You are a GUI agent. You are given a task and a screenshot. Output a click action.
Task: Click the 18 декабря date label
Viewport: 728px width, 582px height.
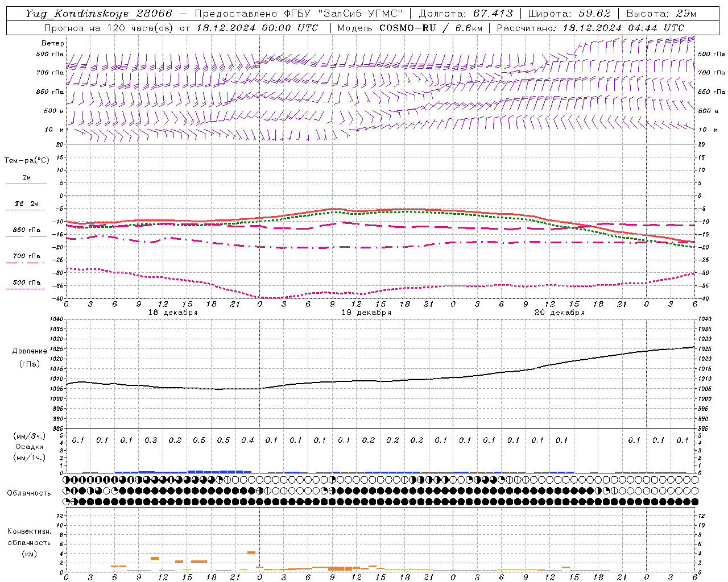point(173,313)
